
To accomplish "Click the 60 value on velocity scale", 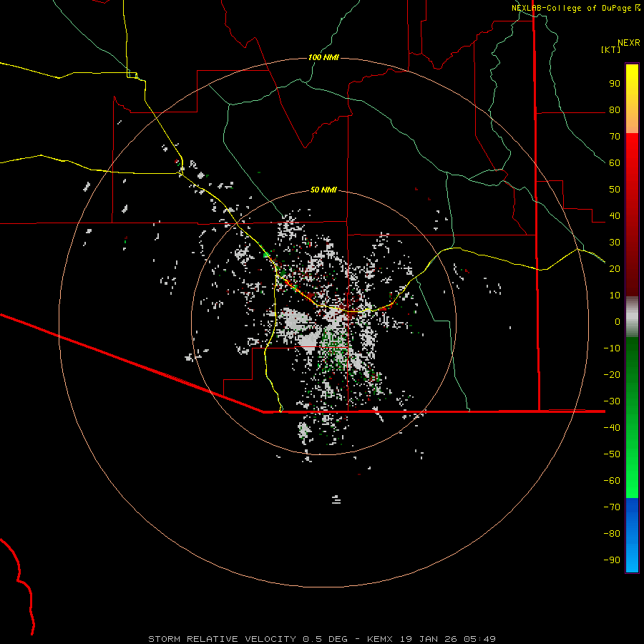I will (615, 163).
